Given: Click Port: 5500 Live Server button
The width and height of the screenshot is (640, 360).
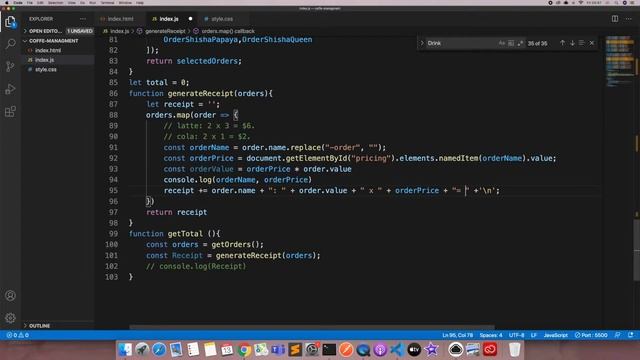Looking at the screenshot, I should pos(591,335).
